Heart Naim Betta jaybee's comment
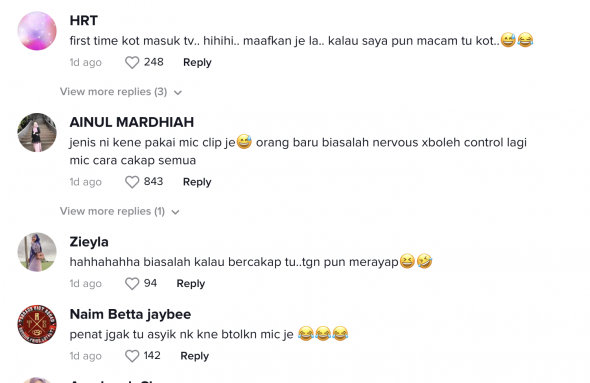This screenshot has width=590, height=383. 132,356
